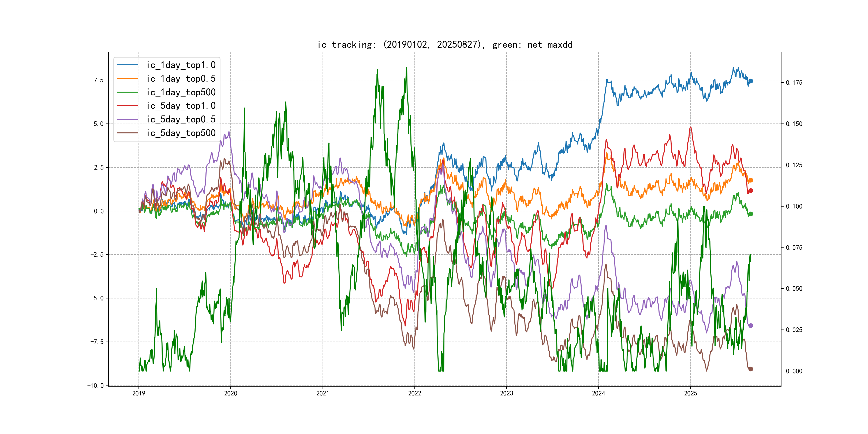The height and width of the screenshot is (434, 868).
Task: Click the chart title 'ic tracking'
Action: click(445, 44)
